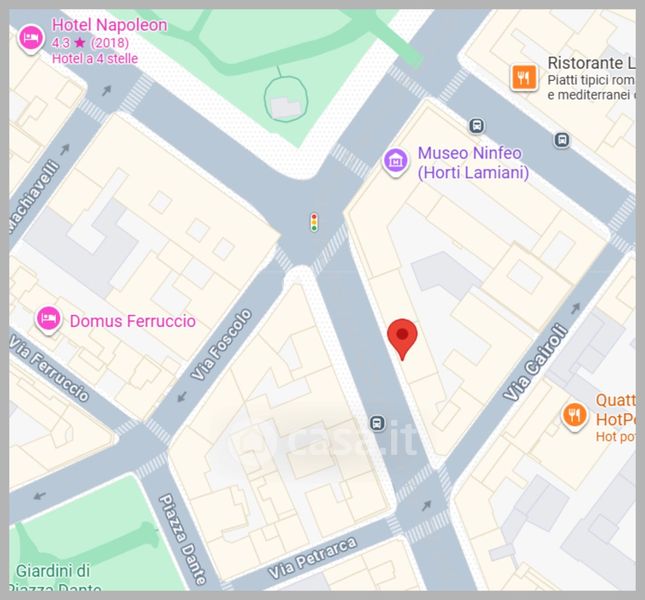
Task: Select the bus stop icon beside casa.it watermark
Action: coord(377,423)
